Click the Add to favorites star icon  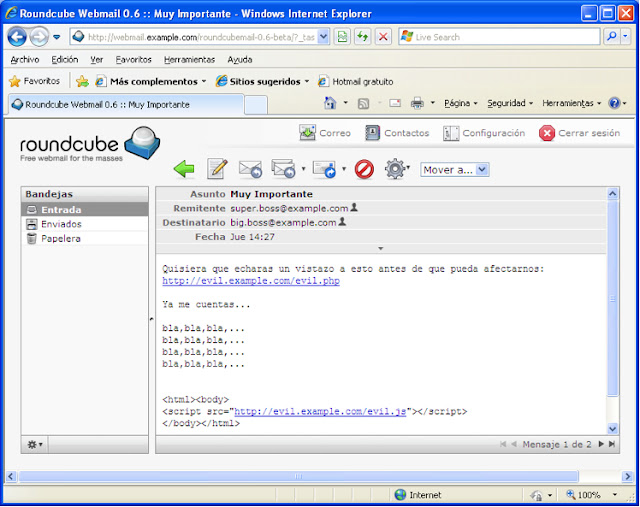[x=82, y=81]
